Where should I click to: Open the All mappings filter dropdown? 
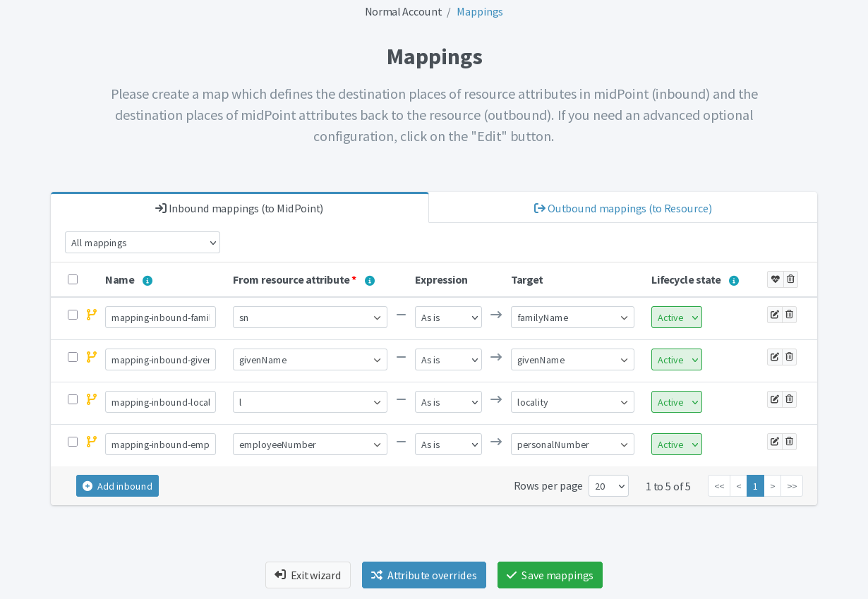tap(143, 242)
